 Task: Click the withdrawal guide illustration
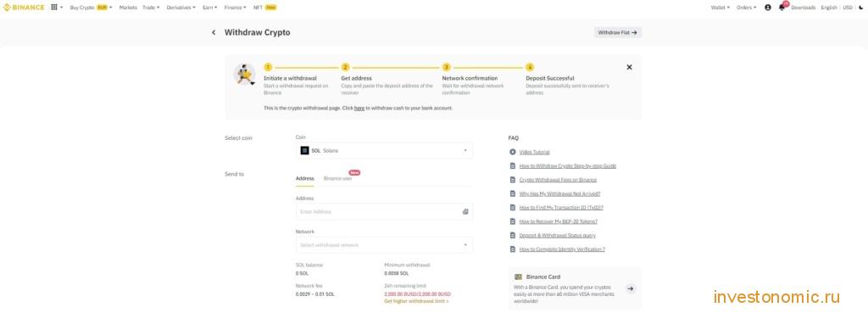245,75
